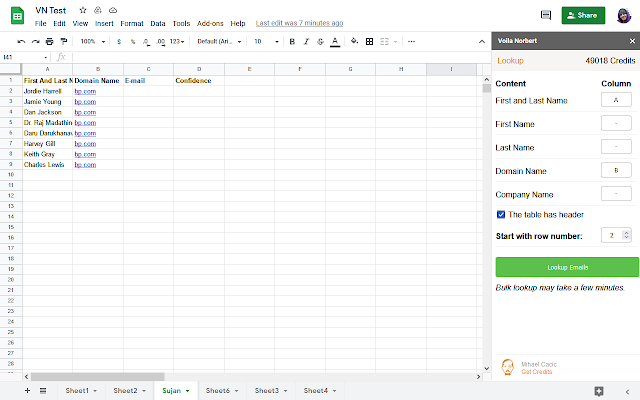The height and width of the screenshot is (400, 640).
Task: Open the Lookup tab in sidebar
Action: click(510, 60)
